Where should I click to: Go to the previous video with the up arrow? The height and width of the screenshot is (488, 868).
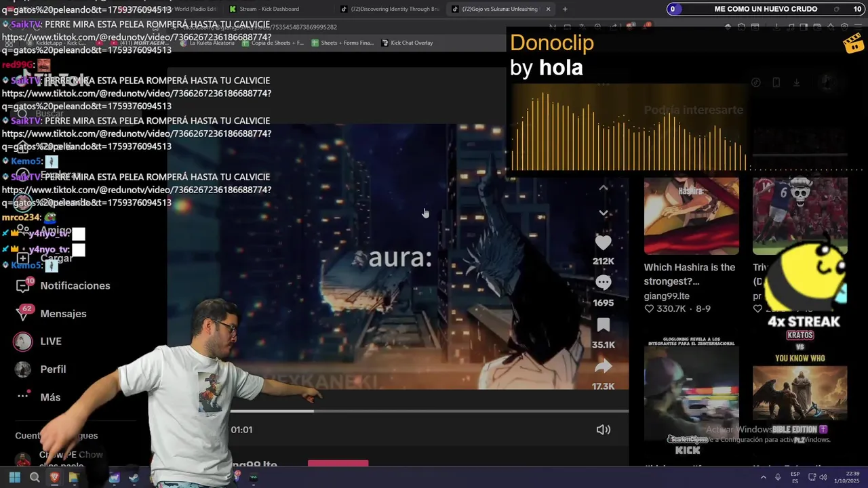(x=603, y=188)
